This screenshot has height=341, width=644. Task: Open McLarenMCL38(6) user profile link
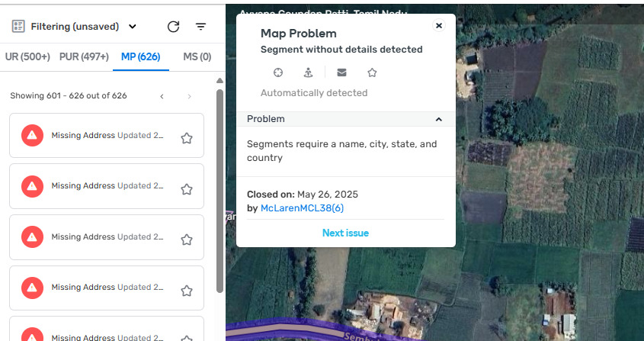pos(303,207)
